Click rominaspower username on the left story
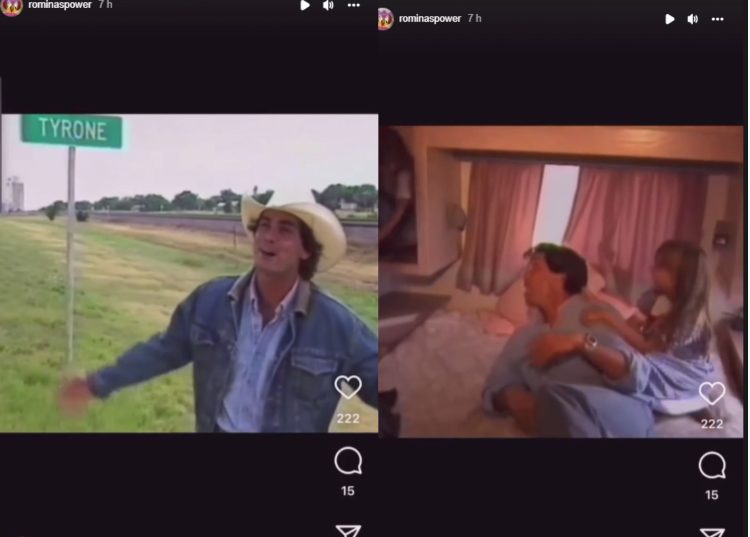Viewport: 750px width, 537px height. pos(60,5)
